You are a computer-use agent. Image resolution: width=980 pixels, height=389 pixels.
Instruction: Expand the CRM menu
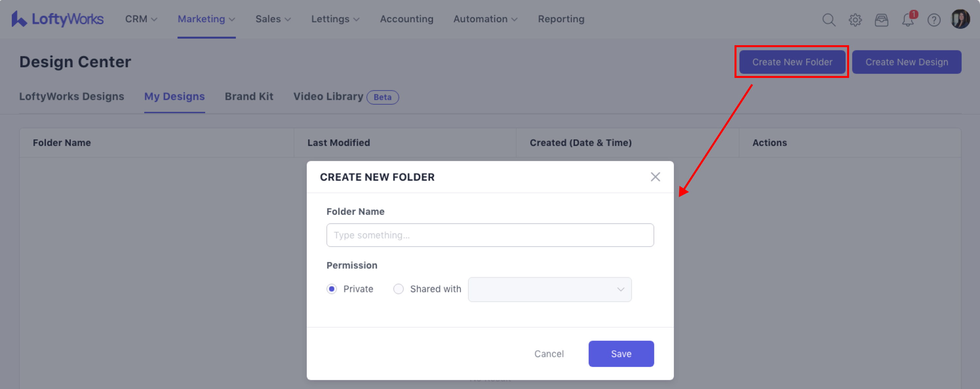pyautogui.click(x=141, y=19)
